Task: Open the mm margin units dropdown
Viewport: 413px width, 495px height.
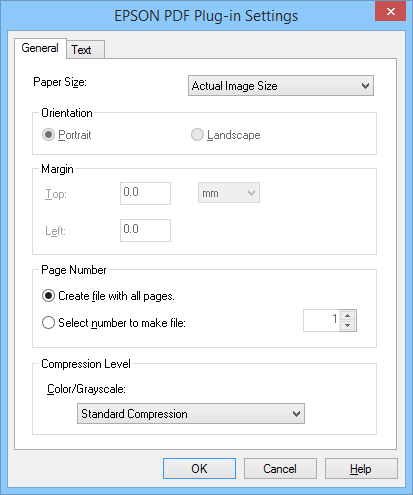Action: [x=229, y=193]
